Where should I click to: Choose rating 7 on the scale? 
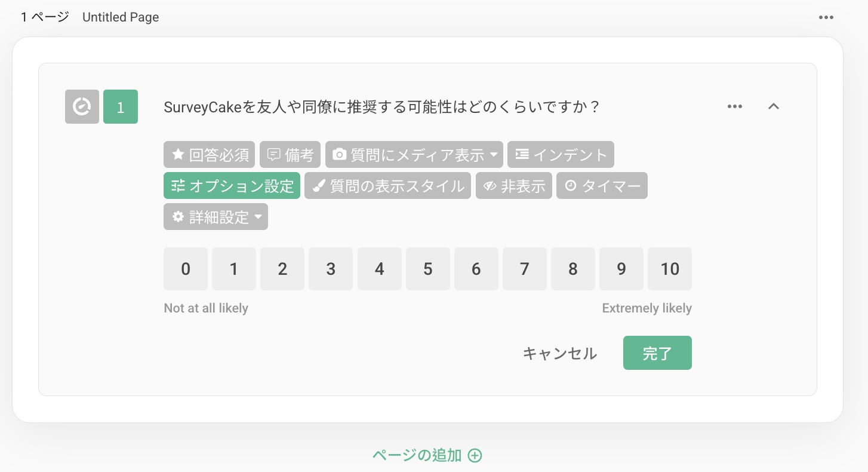(x=525, y=269)
